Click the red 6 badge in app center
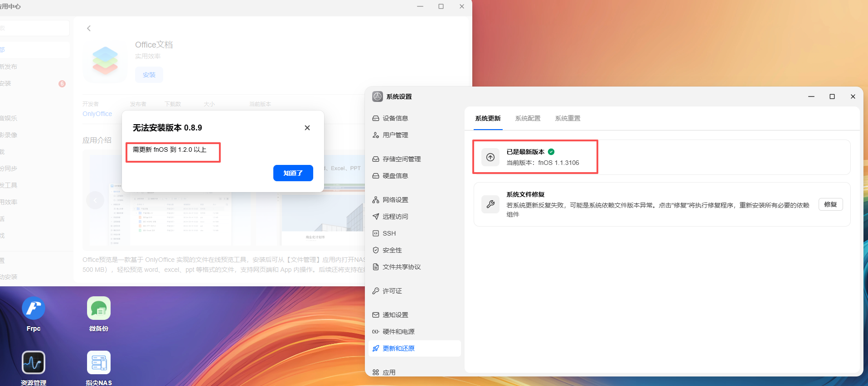The image size is (868, 386). [x=62, y=84]
